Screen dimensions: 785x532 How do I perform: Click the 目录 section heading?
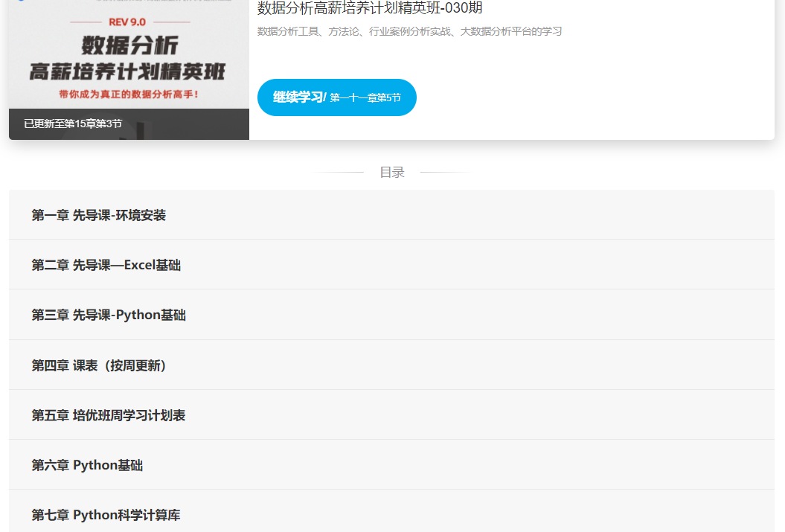tap(392, 172)
